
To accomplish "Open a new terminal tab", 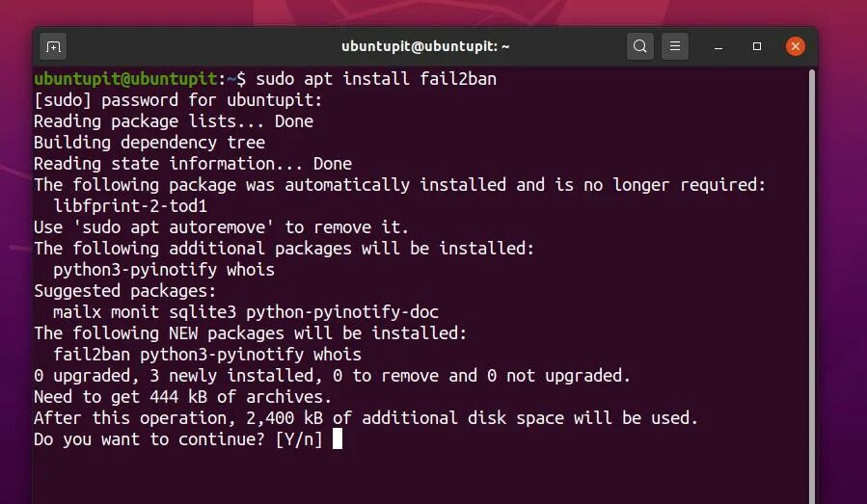I will 53,45.
